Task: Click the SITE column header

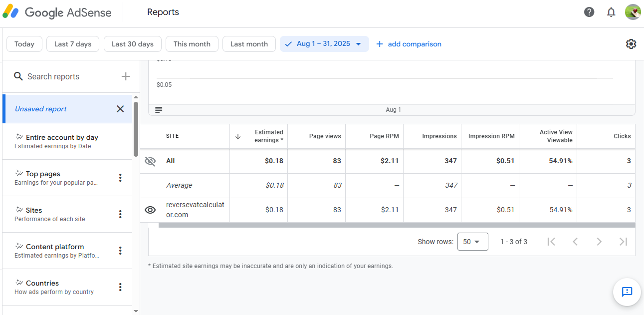Action: [x=172, y=136]
